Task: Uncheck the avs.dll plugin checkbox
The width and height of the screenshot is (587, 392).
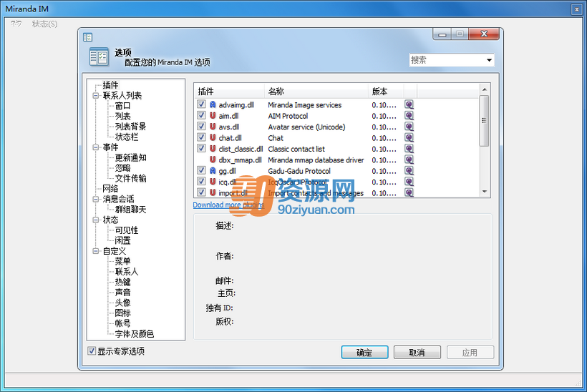Action: point(201,127)
